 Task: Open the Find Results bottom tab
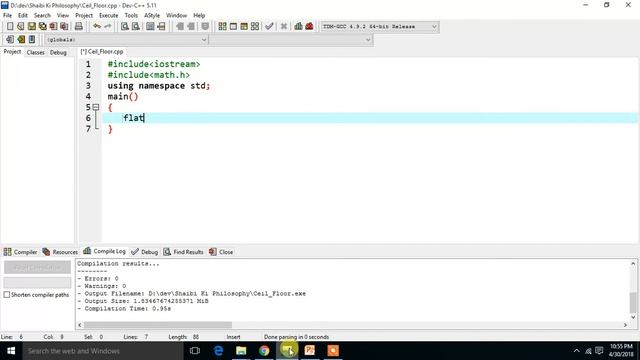[x=183, y=252]
